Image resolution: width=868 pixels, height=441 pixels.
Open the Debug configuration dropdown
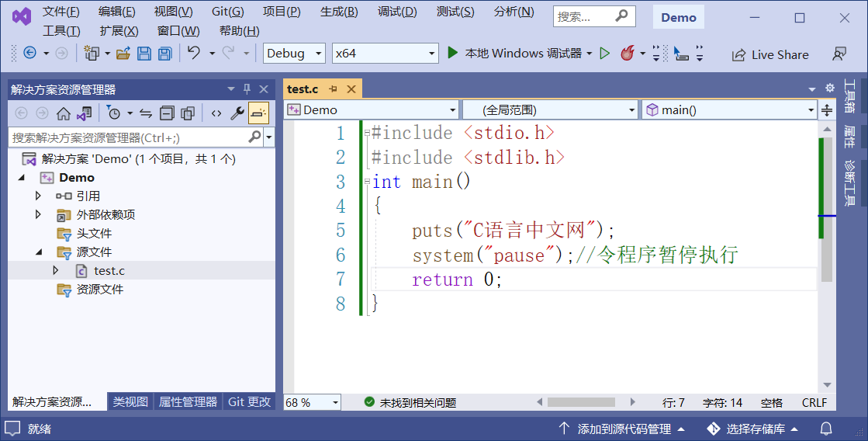click(x=294, y=54)
